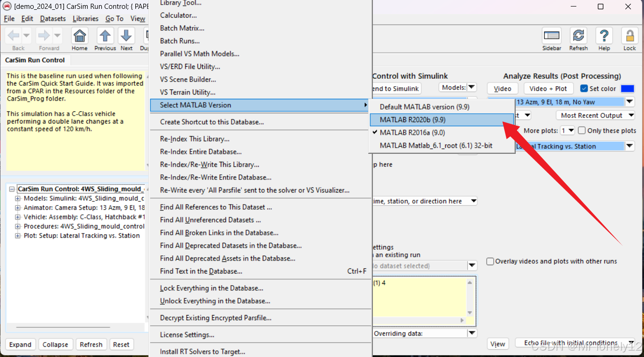Click Create Shortcut to this Database
The image size is (644, 357).
(260, 122)
